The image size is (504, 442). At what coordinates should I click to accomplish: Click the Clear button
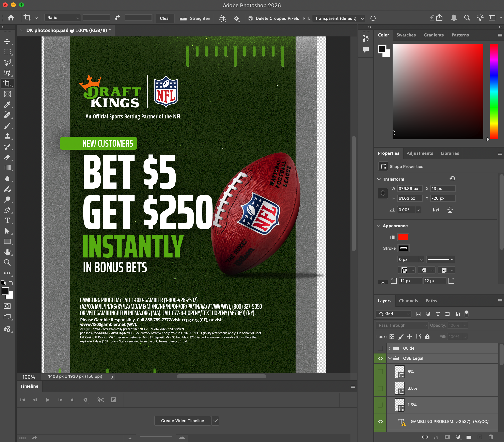pyautogui.click(x=165, y=18)
